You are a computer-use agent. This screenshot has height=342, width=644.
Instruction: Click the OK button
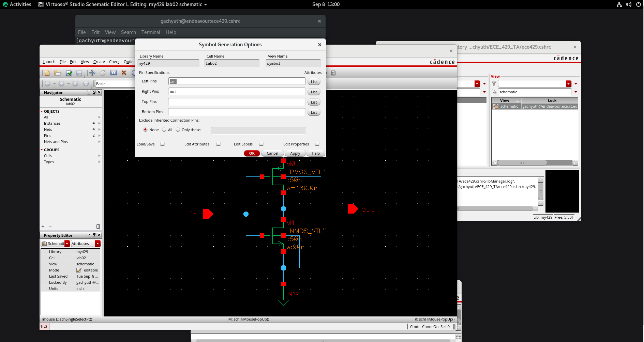(x=252, y=153)
